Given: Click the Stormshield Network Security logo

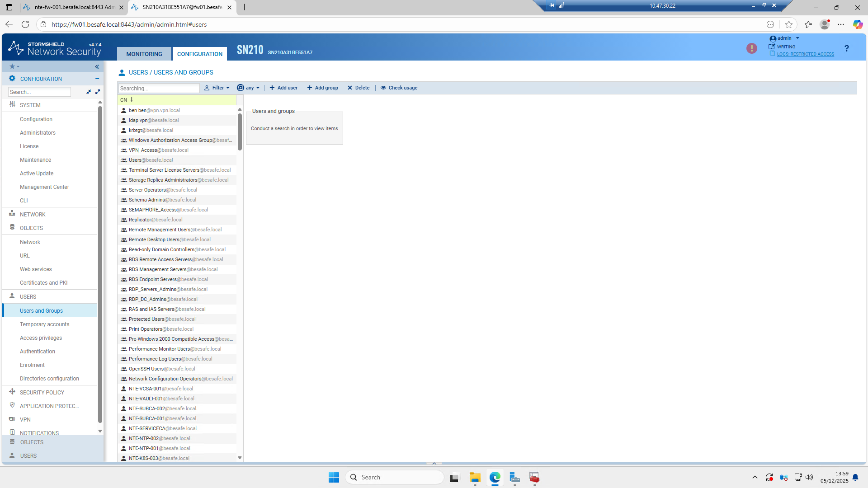Looking at the screenshot, I should tap(55, 48).
